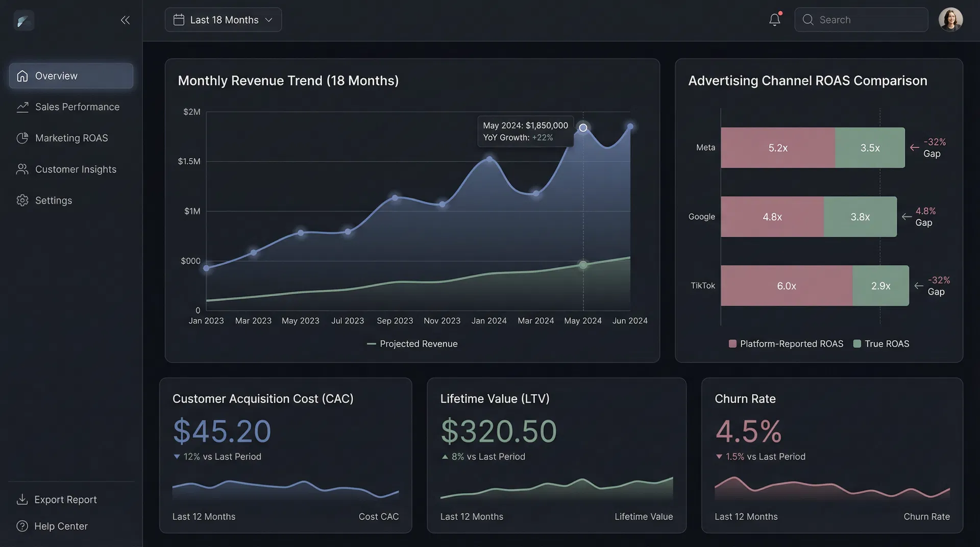Open the Settings gear icon
The width and height of the screenshot is (980, 547).
pos(22,200)
